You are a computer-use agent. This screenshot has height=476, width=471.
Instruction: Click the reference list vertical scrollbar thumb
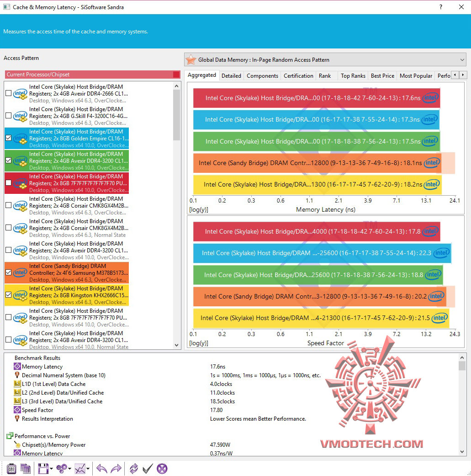[x=177, y=115]
